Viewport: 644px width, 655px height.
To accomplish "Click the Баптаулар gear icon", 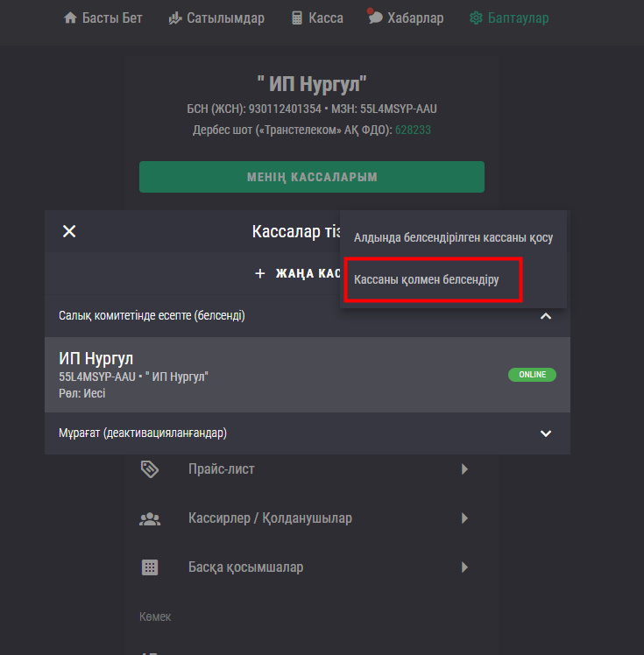I will click(476, 18).
